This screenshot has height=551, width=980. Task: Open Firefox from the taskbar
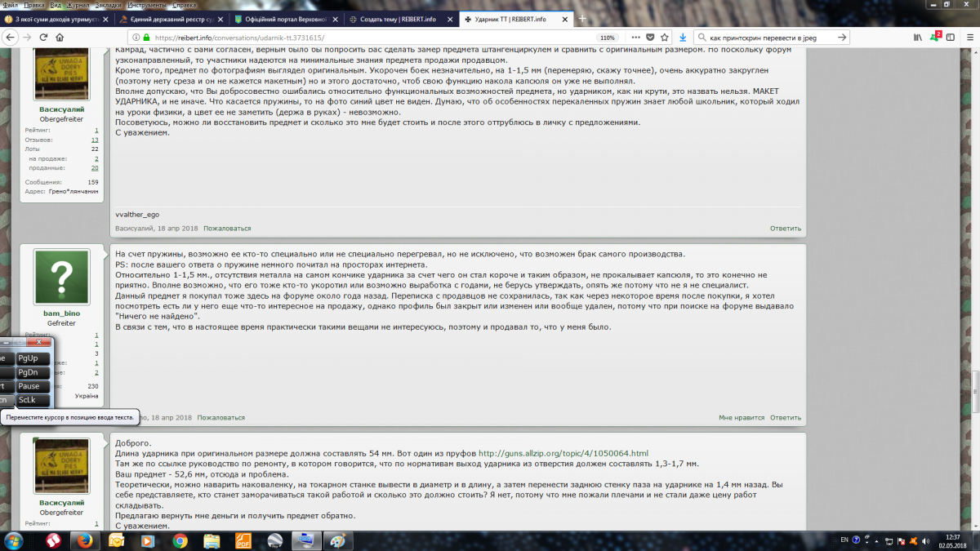tap(83, 540)
